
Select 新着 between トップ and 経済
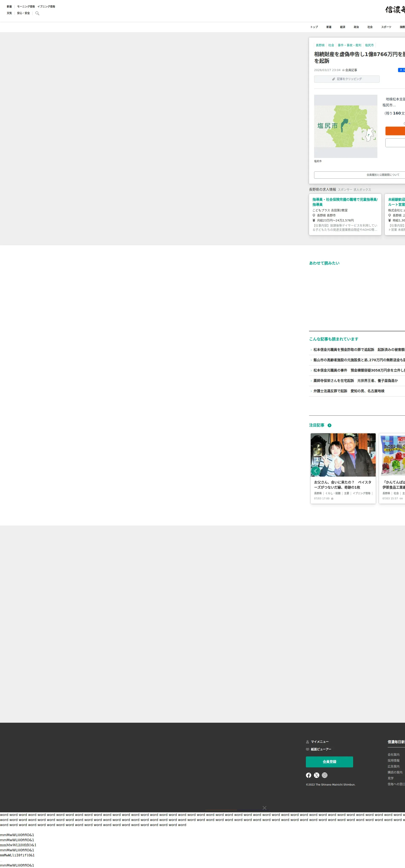tap(329, 27)
